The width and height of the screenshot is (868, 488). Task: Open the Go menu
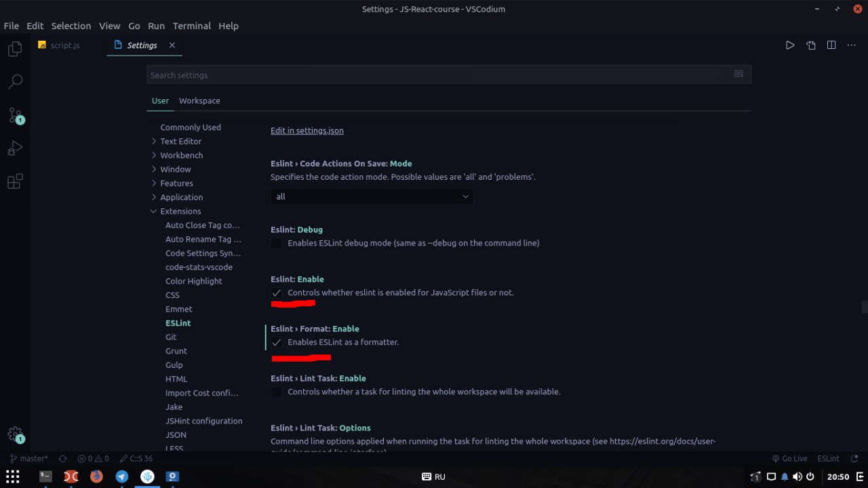(x=134, y=26)
